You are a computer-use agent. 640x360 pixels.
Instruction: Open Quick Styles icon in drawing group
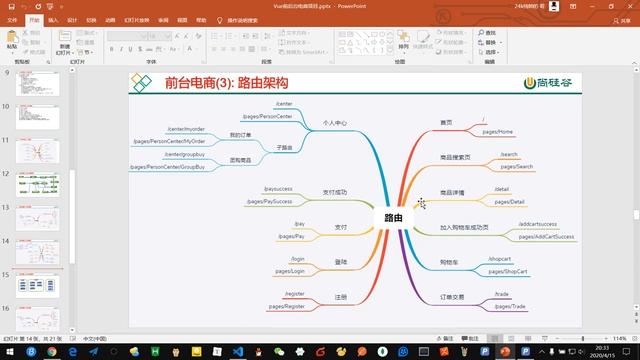[423, 37]
